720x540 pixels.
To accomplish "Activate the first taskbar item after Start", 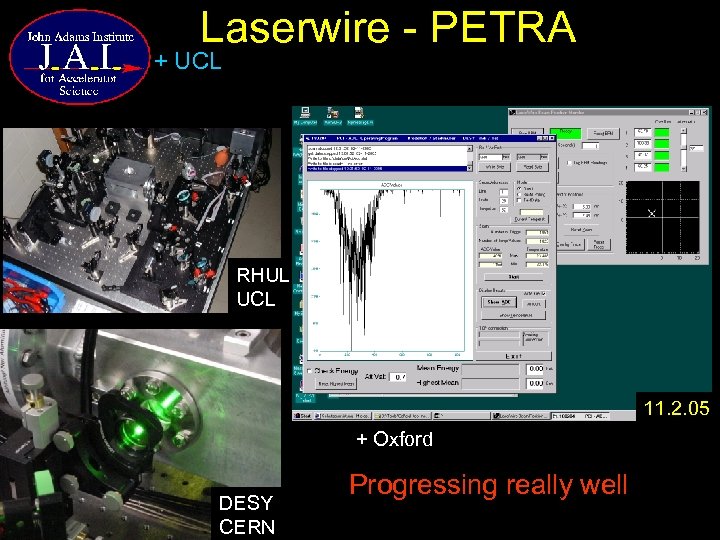I will click(x=342, y=416).
